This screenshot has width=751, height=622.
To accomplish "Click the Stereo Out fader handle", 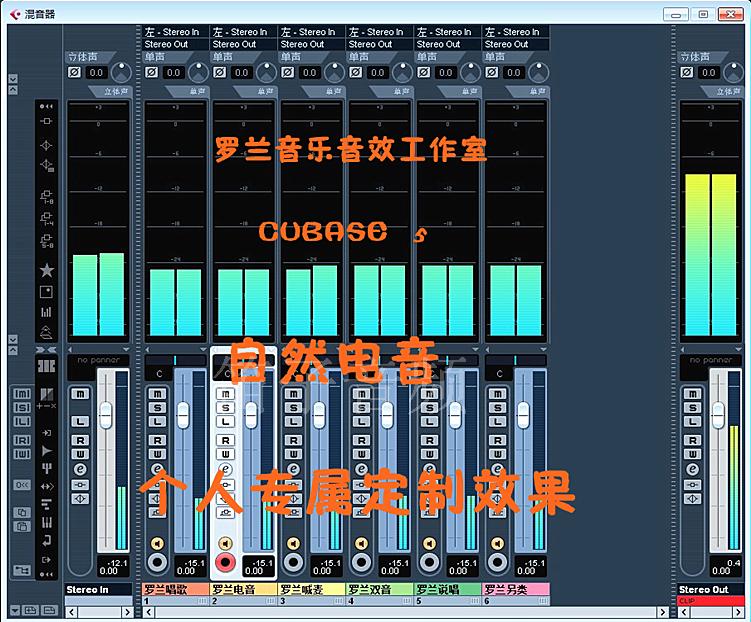I will (x=718, y=415).
